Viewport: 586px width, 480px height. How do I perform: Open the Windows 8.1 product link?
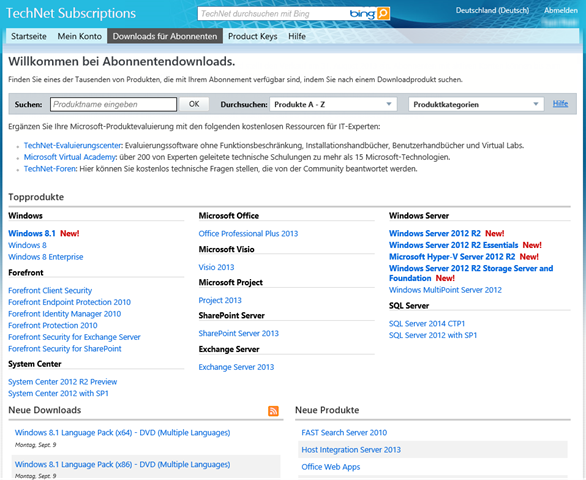(x=32, y=233)
